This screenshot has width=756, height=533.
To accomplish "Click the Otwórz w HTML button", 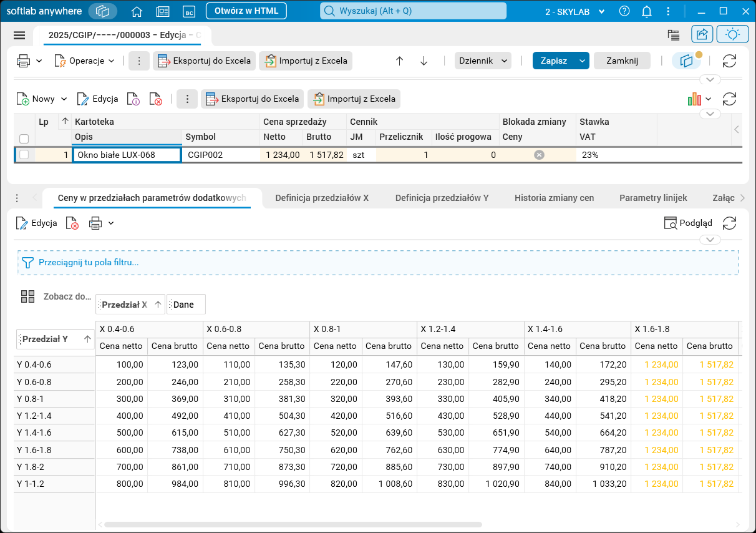I will 246,11.
